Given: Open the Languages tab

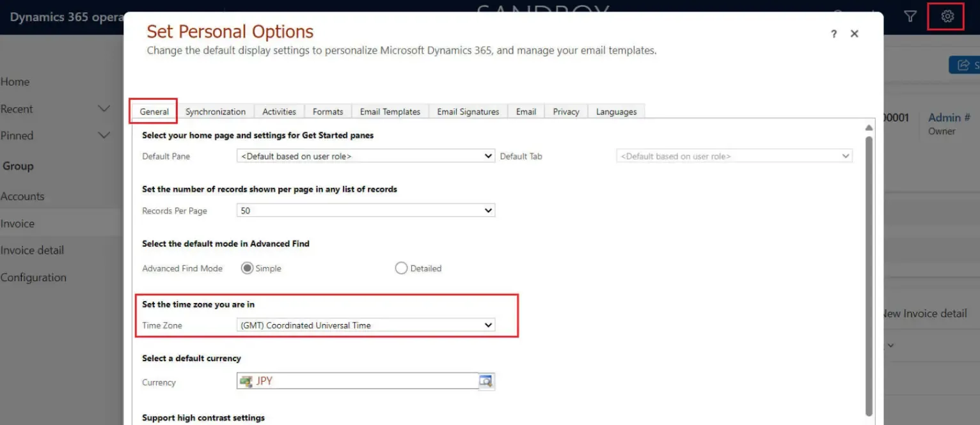Looking at the screenshot, I should pos(616,111).
